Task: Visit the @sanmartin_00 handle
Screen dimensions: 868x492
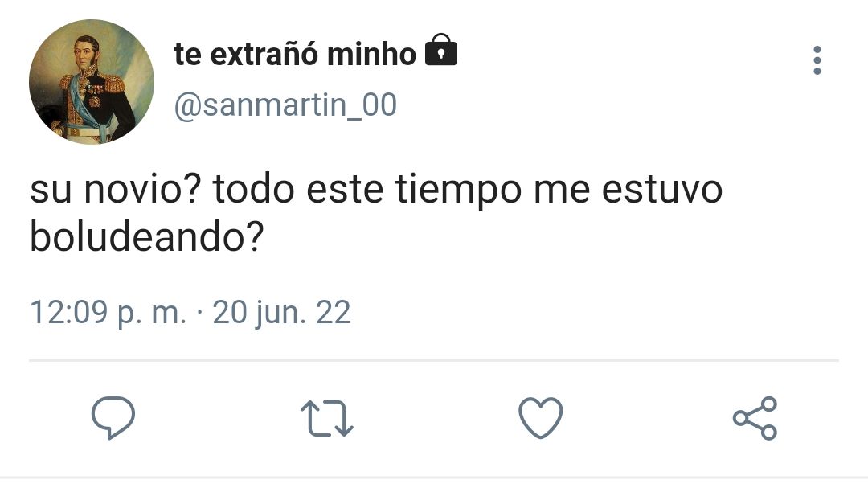Action: point(285,105)
